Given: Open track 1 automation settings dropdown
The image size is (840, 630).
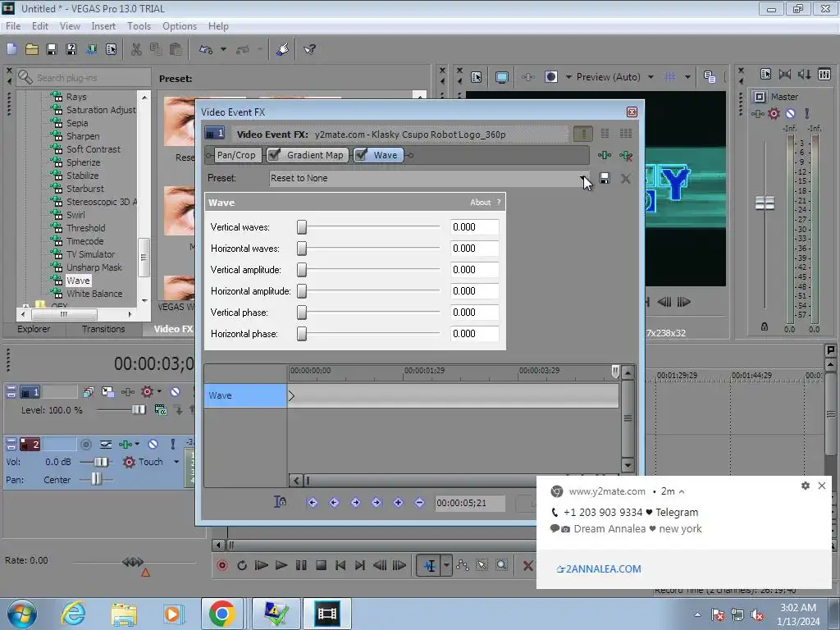Looking at the screenshot, I should click(x=160, y=391).
